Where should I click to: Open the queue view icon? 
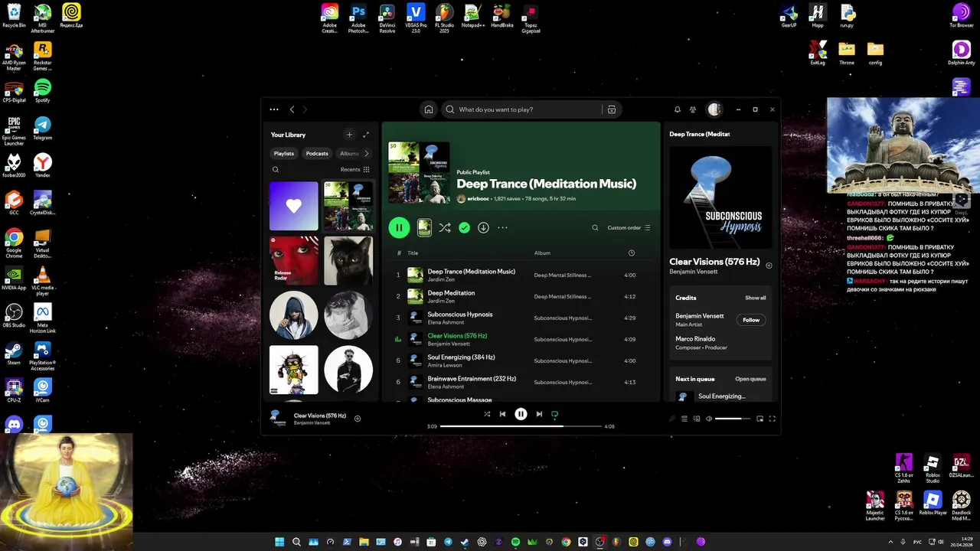pos(684,419)
